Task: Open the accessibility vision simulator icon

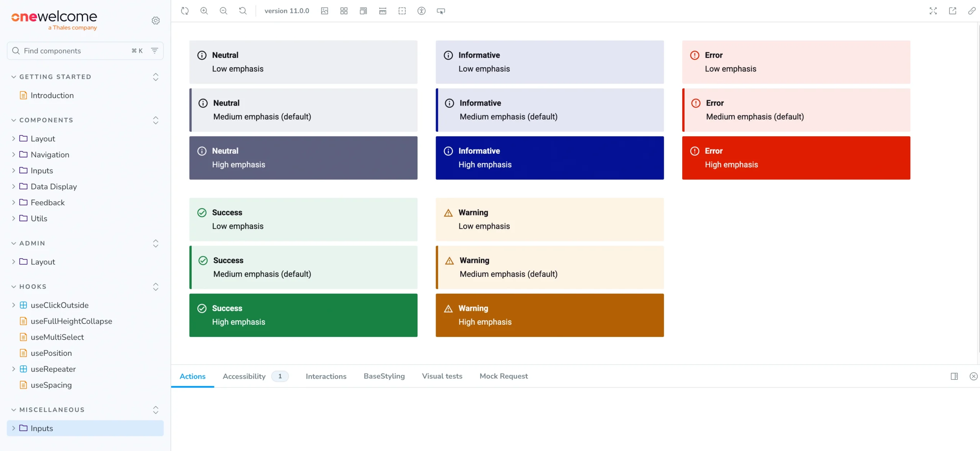Action: pyautogui.click(x=421, y=11)
